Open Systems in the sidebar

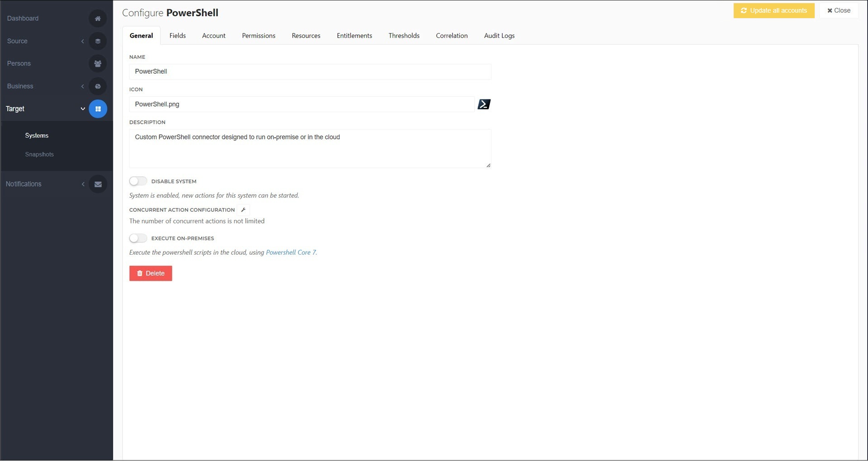click(x=37, y=136)
